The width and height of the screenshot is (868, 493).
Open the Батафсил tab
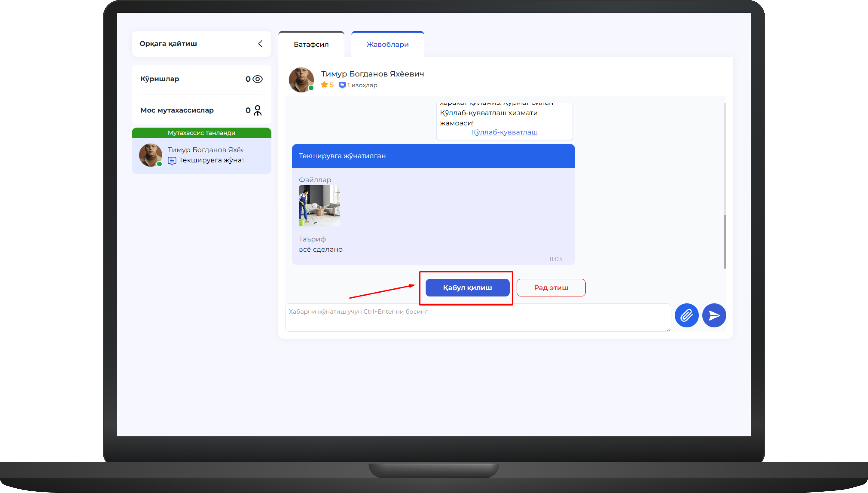pos(311,44)
